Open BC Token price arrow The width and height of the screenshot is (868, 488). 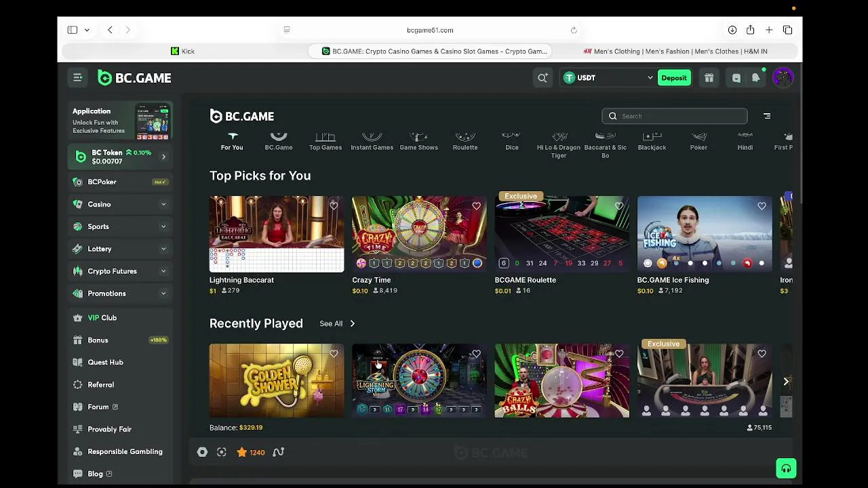[163, 157]
